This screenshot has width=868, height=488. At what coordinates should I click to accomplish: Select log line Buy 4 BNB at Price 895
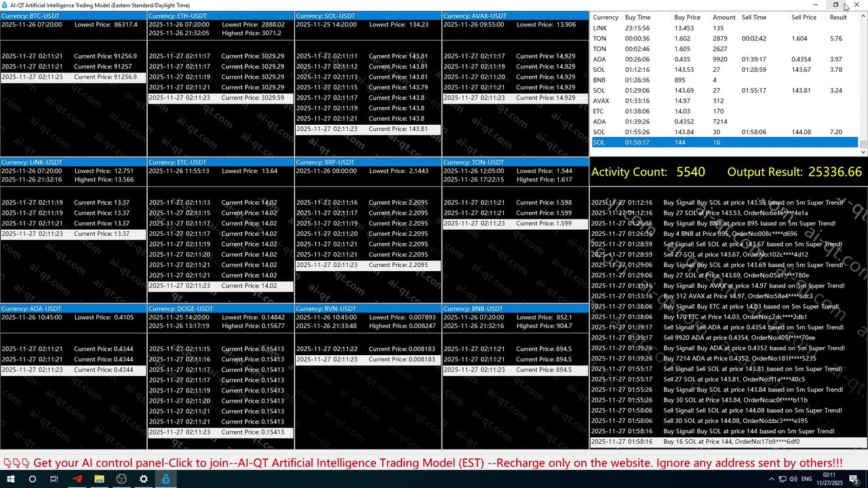click(728, 234)
